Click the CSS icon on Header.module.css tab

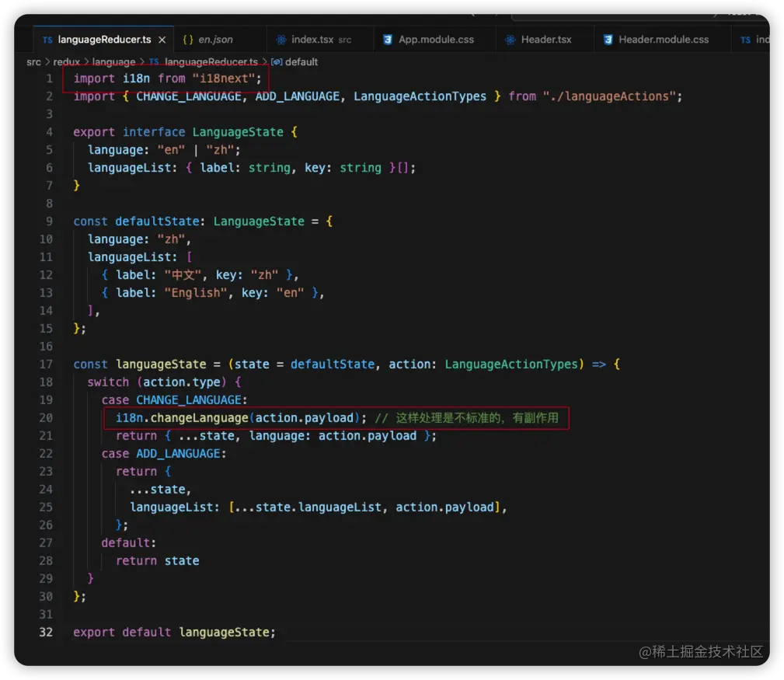point(608,40)
